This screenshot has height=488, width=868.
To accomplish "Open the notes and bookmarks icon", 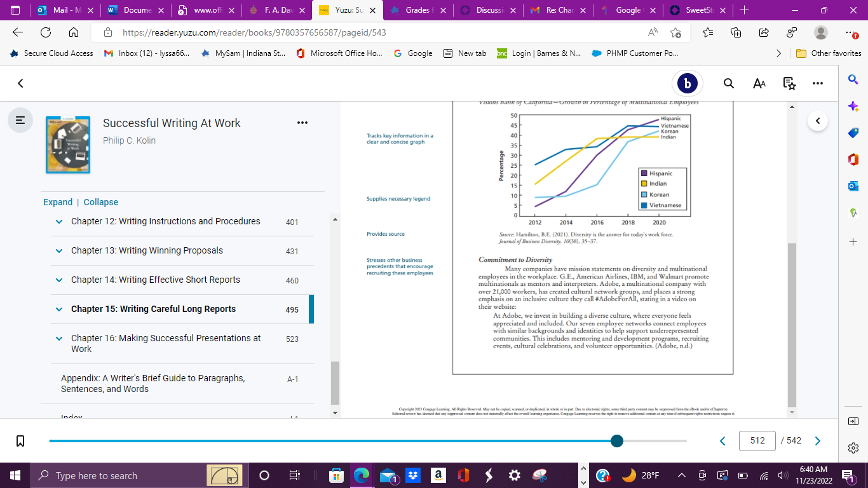I will [x=789, y=83].
